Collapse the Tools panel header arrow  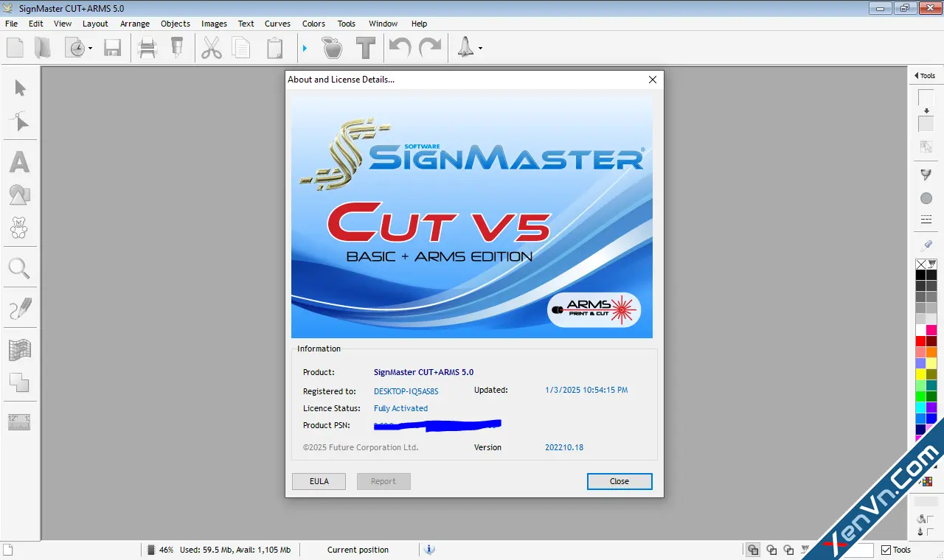916,76
